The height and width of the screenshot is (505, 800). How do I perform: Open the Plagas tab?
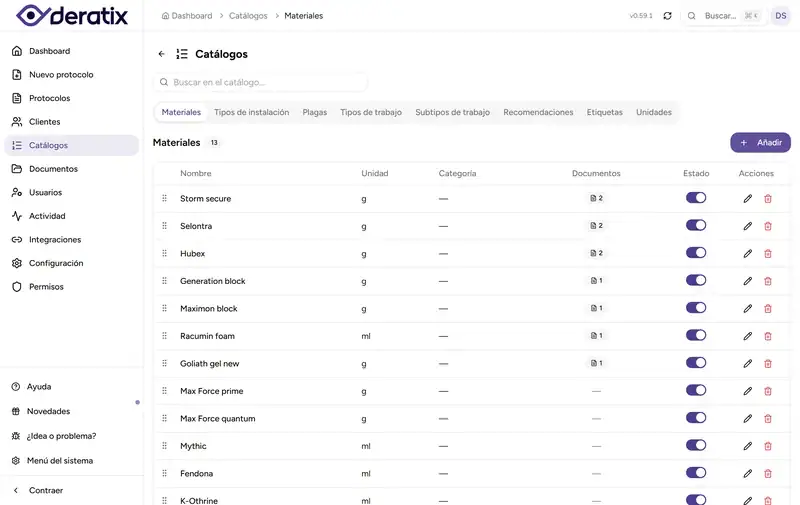[x=315, y=112]
